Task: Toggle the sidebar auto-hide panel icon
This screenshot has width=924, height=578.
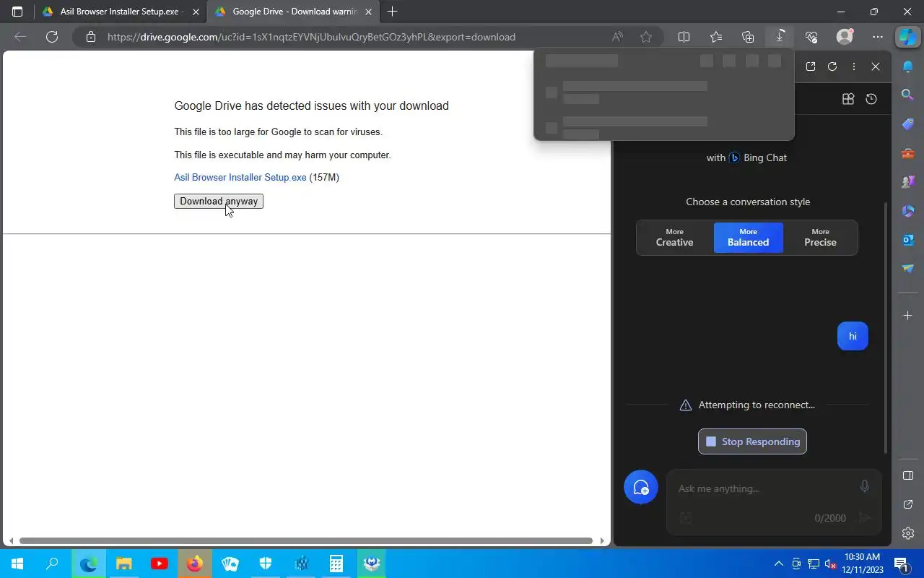Action: coord(908,475)
